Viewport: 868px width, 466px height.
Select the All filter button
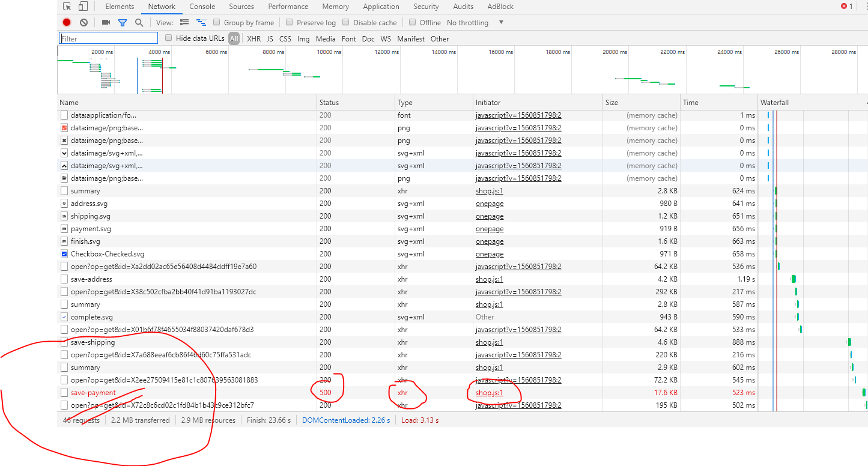coord(234,38)
